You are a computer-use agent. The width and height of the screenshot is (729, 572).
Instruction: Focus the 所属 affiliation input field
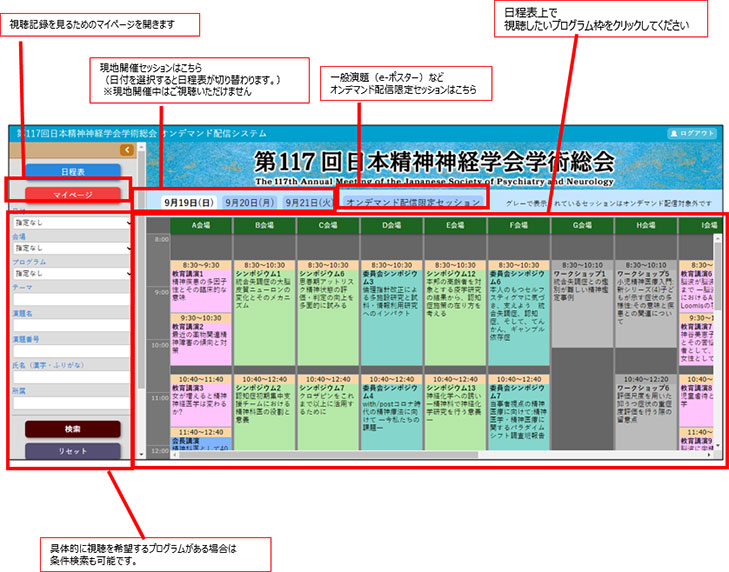[72, 403]
